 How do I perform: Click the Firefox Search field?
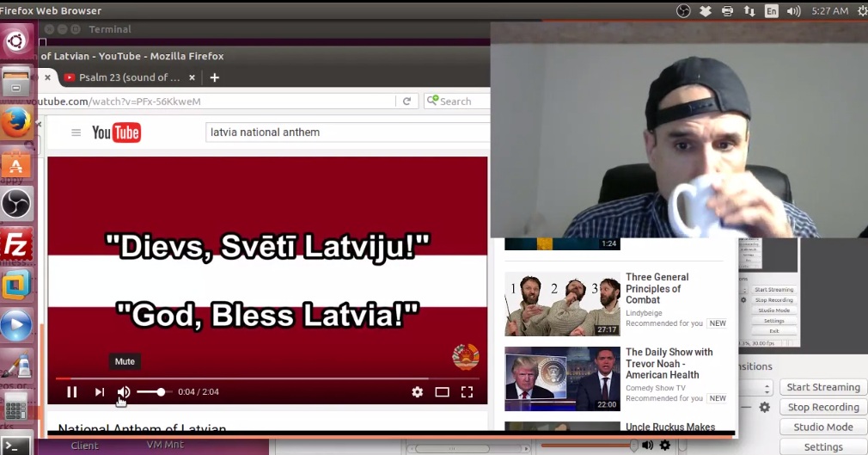(x=457, y=101)
